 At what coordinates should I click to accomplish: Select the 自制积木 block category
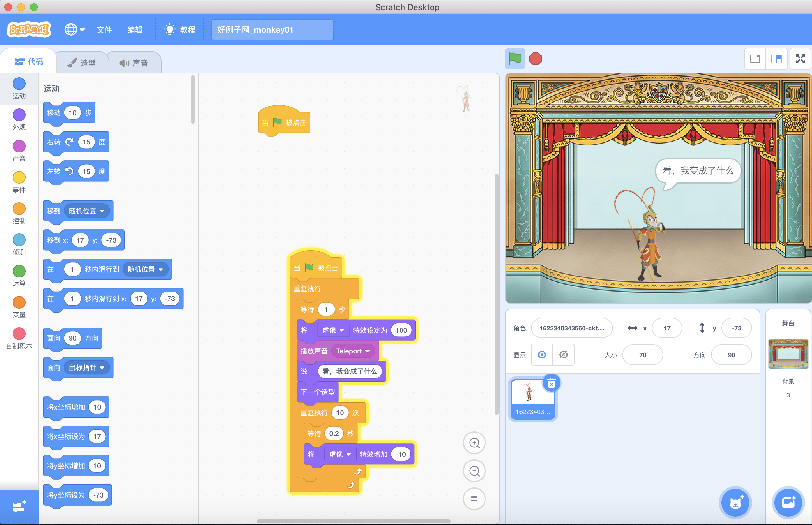tap(19, 338)
